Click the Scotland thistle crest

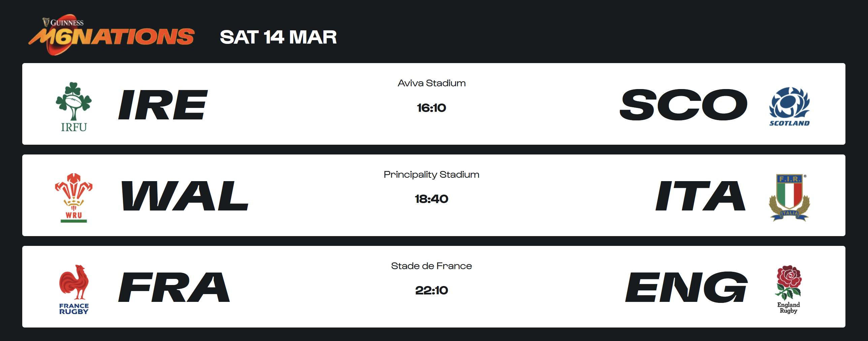pos(789,106)
